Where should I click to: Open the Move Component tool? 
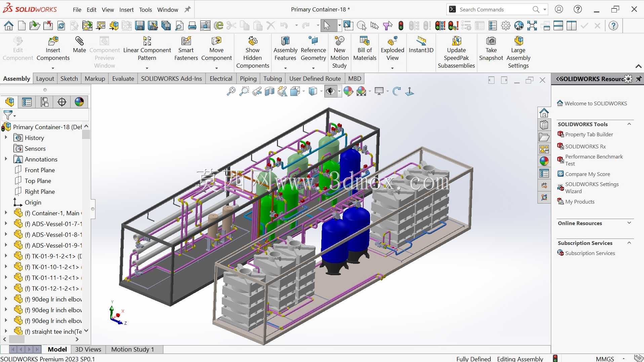(x=216, y=49)
